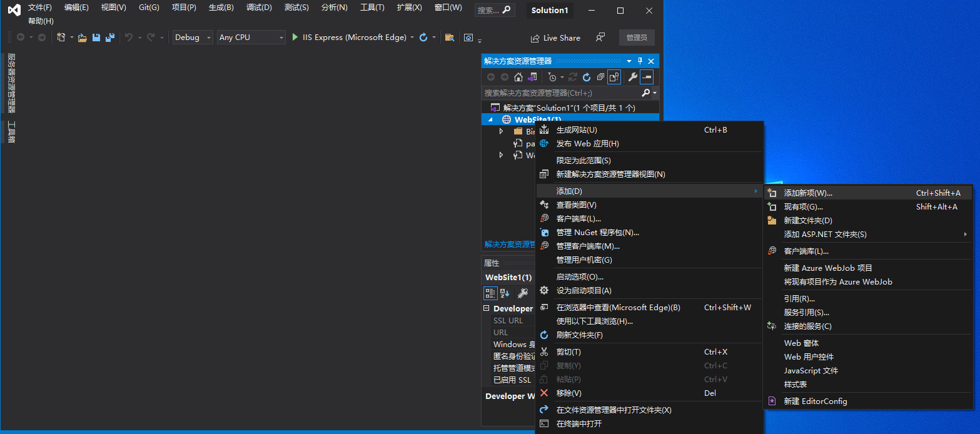The height and width of the screenshot is (434, 980).
Task: Click the browser refresh icon in toolbar
Action: (x=423, y=38)
